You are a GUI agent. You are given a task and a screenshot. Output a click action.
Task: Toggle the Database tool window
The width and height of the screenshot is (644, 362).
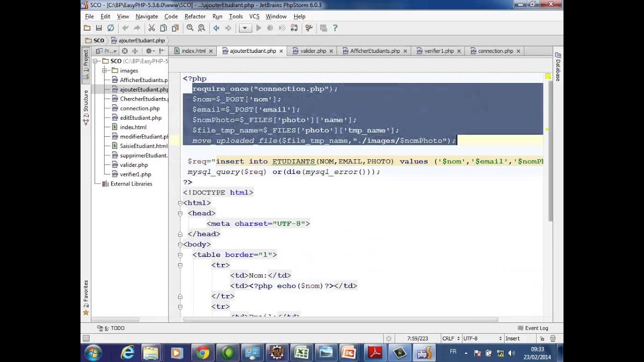[558, 67]
